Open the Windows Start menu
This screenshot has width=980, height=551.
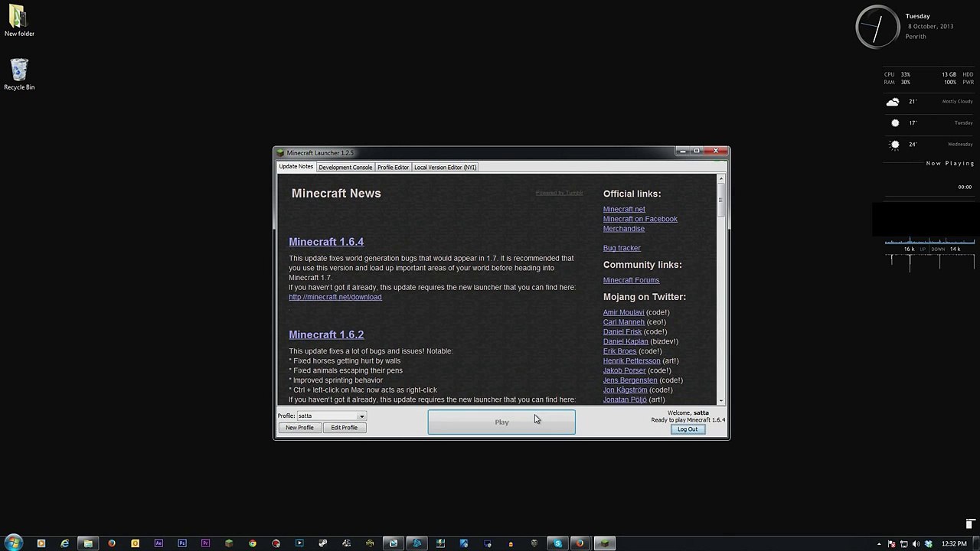click(x=14, y=543)
